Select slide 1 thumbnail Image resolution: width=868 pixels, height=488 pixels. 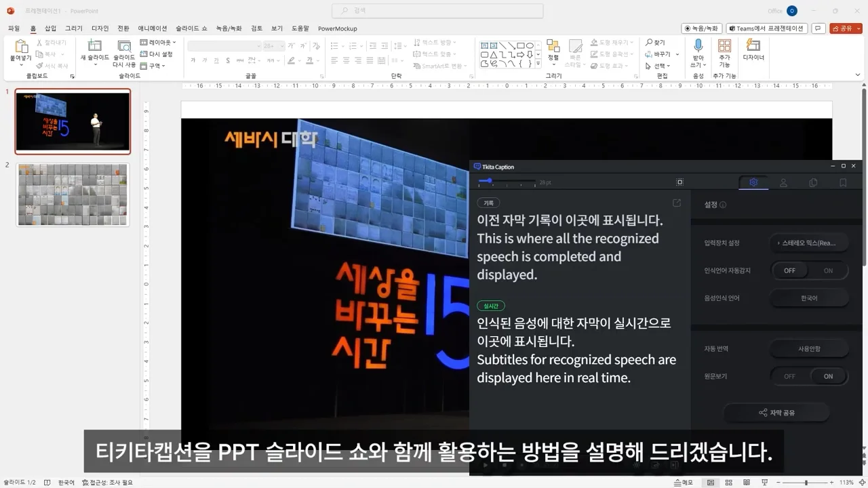[x=73, y=121]
